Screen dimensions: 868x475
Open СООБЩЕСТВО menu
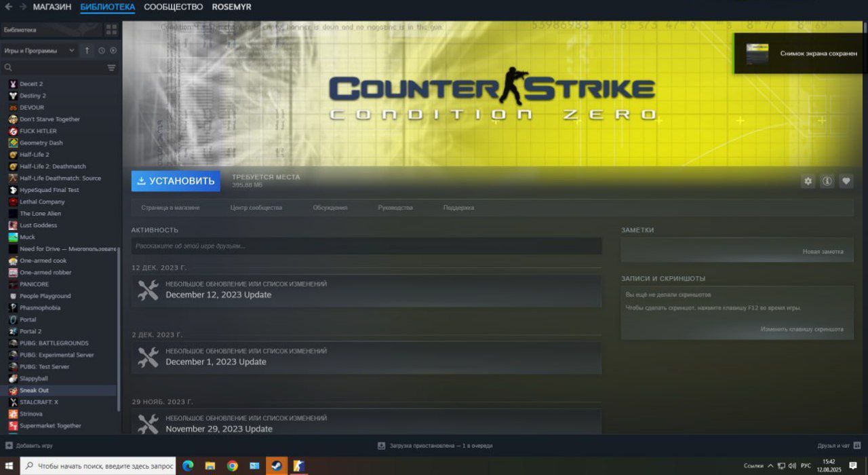click(x=173, y=7)
